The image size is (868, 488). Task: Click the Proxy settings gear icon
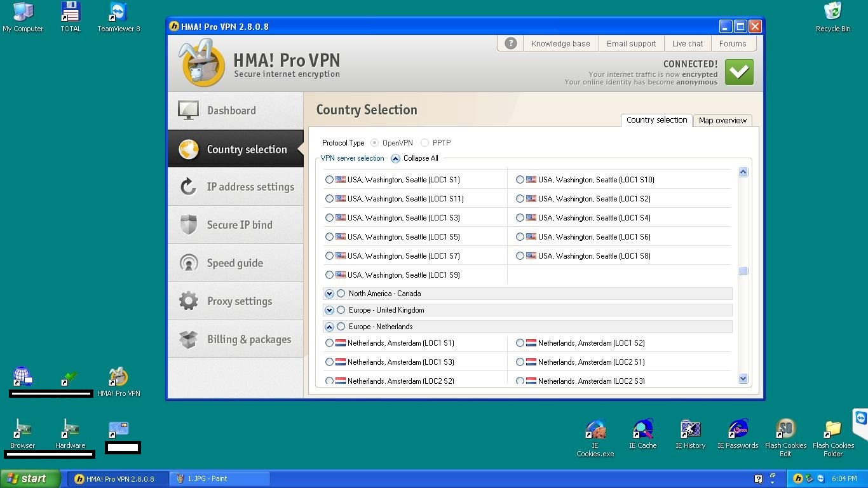click(x=188, y=301)
